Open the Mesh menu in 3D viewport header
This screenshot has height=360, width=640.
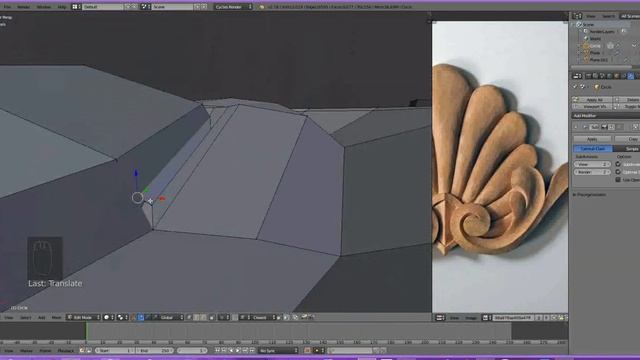coord(56,318)
